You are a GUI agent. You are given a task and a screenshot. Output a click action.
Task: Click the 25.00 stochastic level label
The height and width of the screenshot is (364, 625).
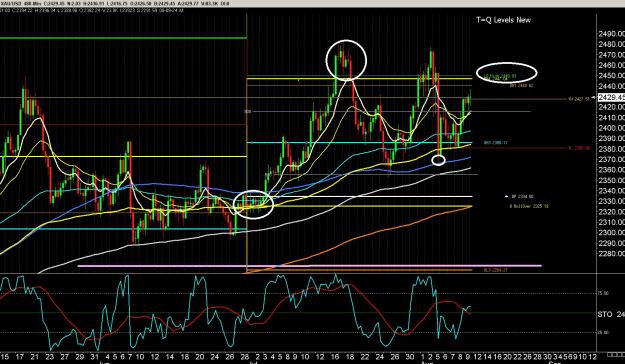coord(603,332)
